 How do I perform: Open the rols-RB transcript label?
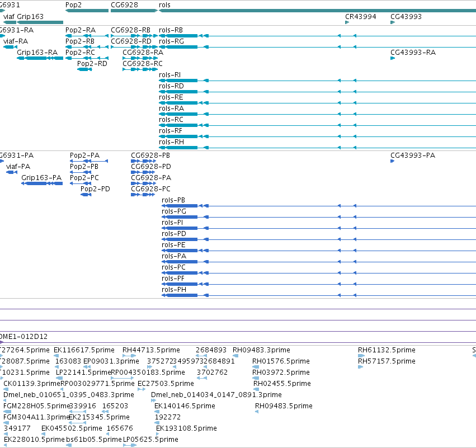[x=171, y=30]
